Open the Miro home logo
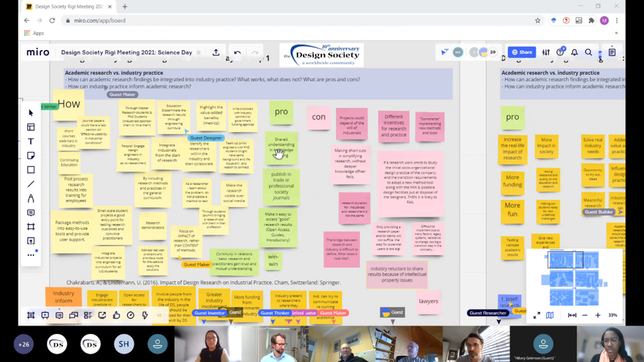 pyautogui.click(x=38, y=53)
